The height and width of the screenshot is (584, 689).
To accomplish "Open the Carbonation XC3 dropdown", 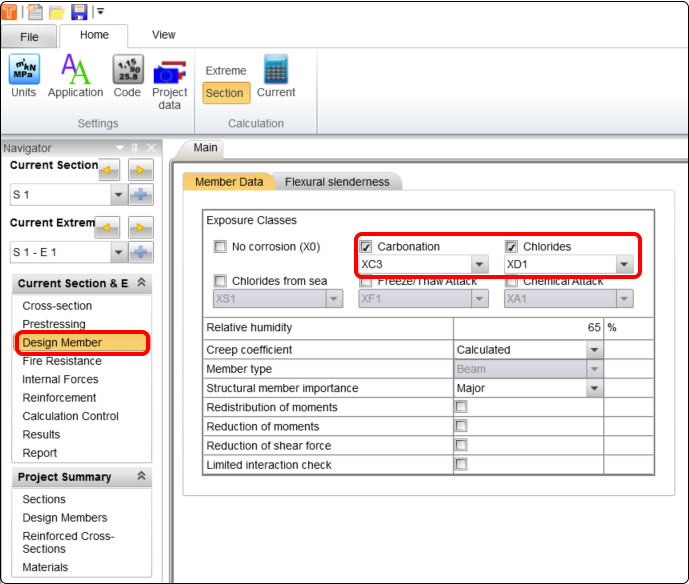I will pyautogui.click(x=479, y=265).
